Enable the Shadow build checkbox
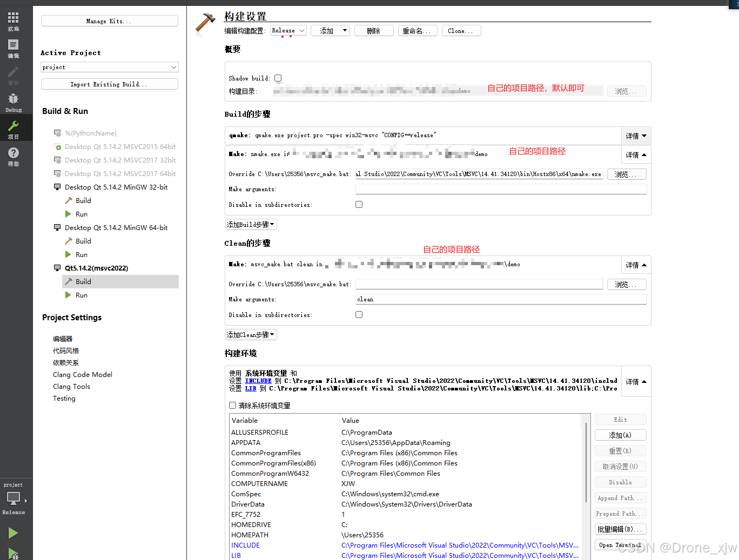The image size is (739, 560). (x=278, y=78)
